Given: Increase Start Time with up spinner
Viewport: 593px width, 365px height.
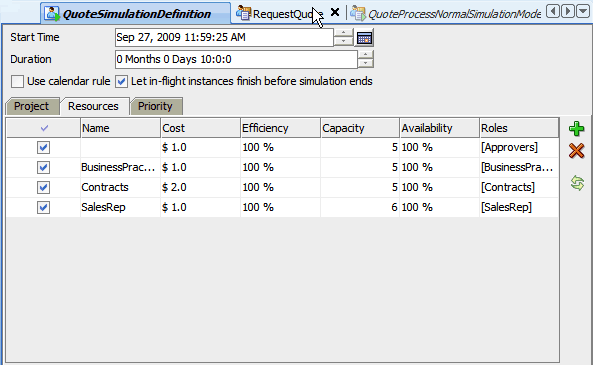Looking at the screenshot, I should point(343,33).
